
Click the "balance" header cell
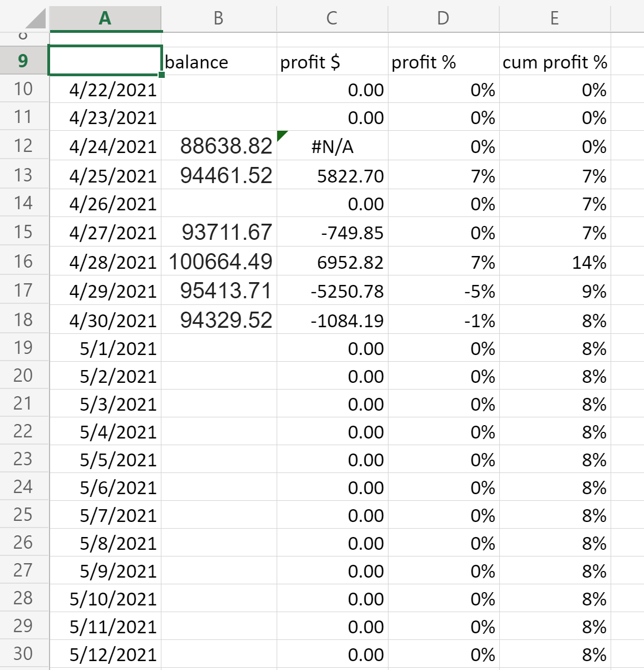tap(219, 62)
